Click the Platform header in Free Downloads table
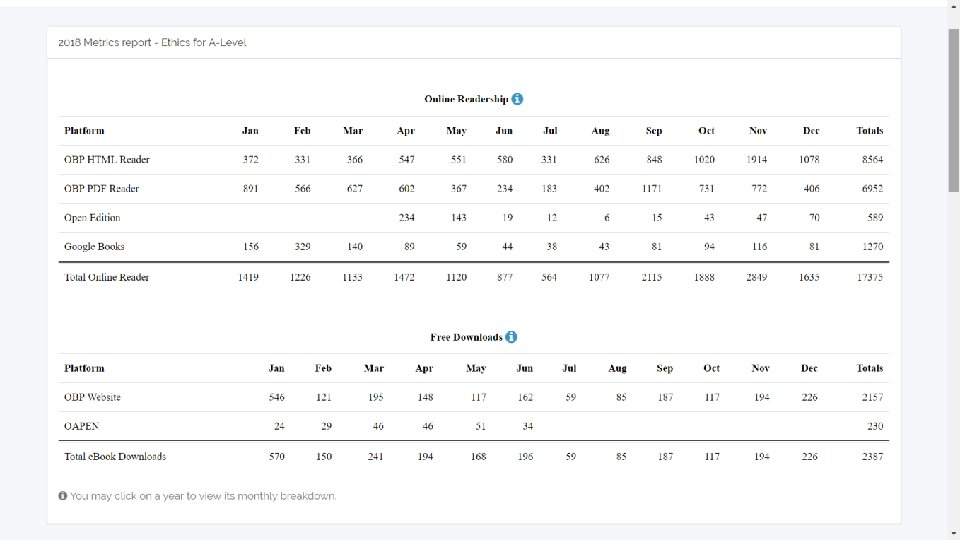 (x=84, y=369)
